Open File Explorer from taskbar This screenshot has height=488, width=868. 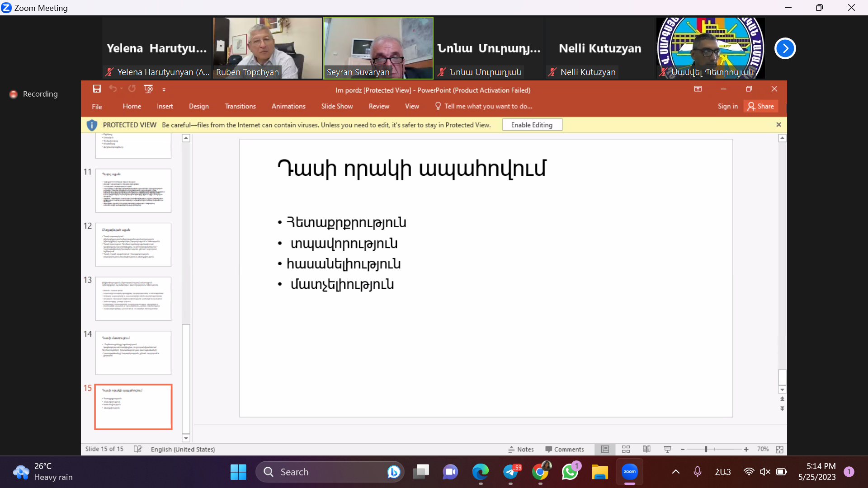coord(600,472)
